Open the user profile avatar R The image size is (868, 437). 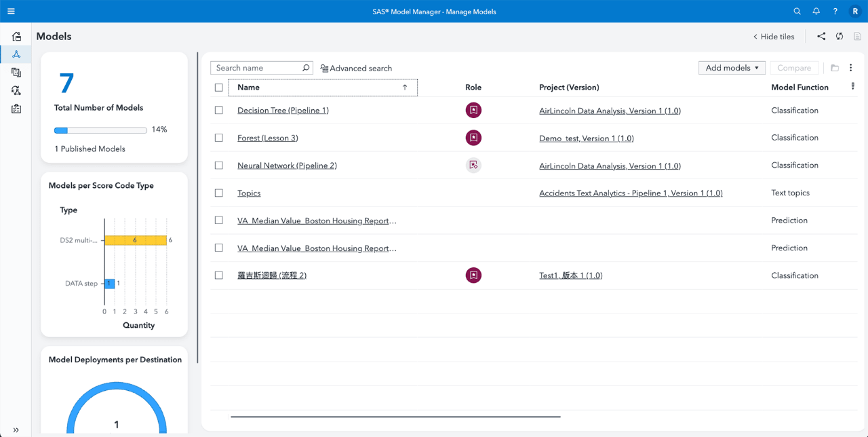pos(855,12)
